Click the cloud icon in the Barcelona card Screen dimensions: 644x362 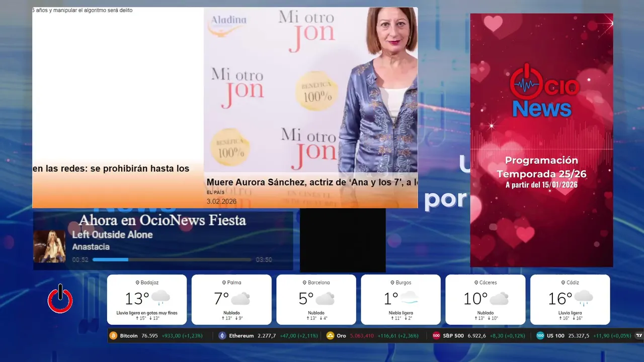[325, 299]
